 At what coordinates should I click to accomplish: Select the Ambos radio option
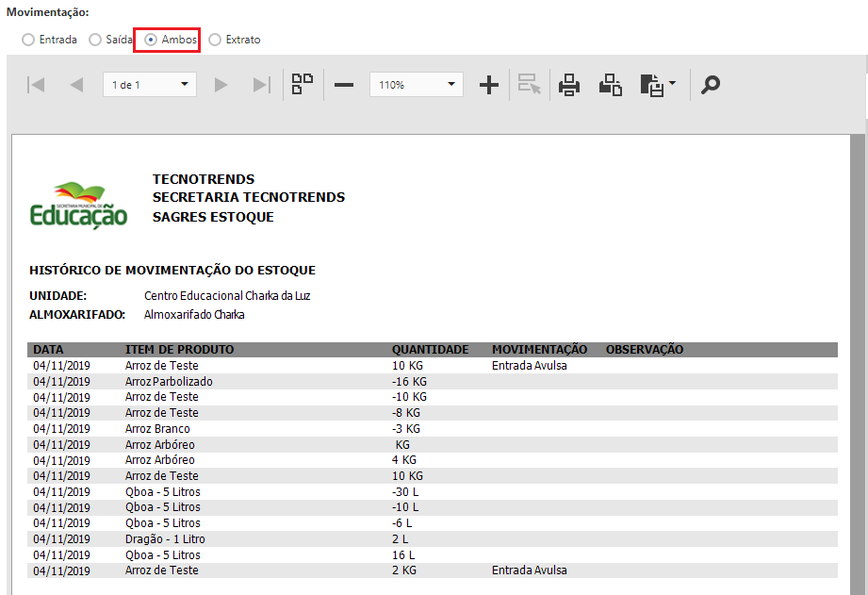[151, 40]
